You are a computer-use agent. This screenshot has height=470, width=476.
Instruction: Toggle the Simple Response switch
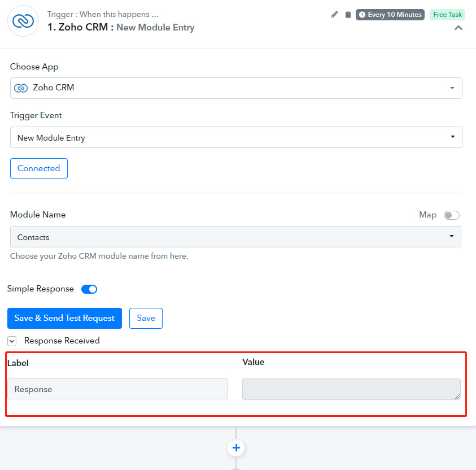89,289
